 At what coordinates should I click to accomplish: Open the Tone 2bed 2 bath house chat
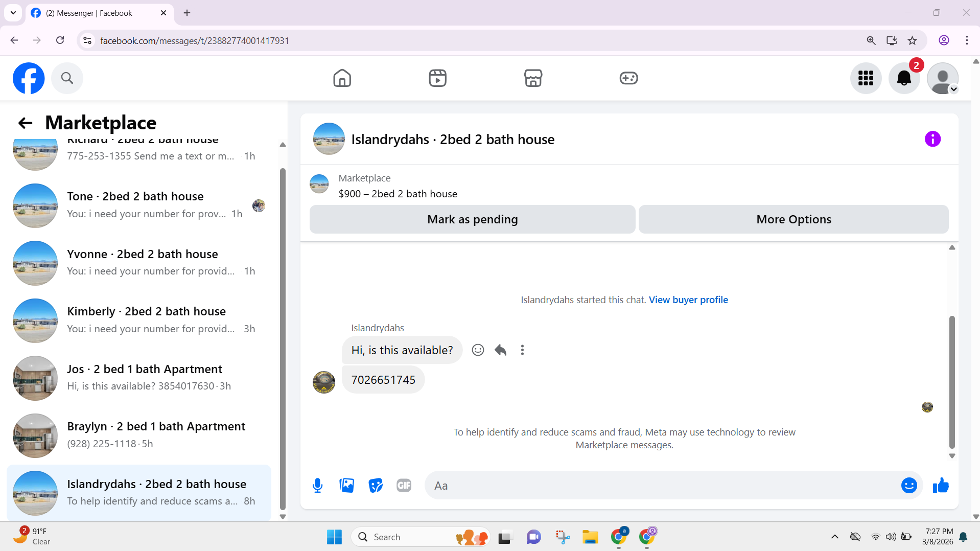[139, 205]
